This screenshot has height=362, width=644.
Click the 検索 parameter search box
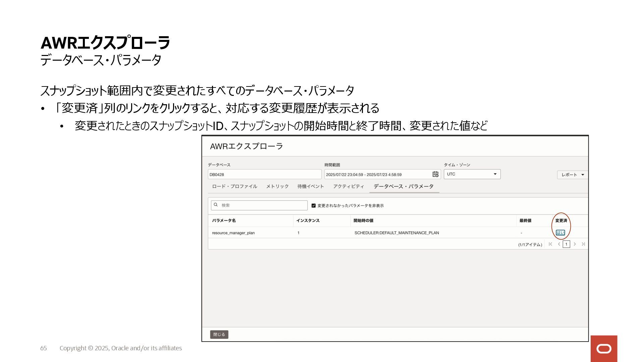click(259, 205)
